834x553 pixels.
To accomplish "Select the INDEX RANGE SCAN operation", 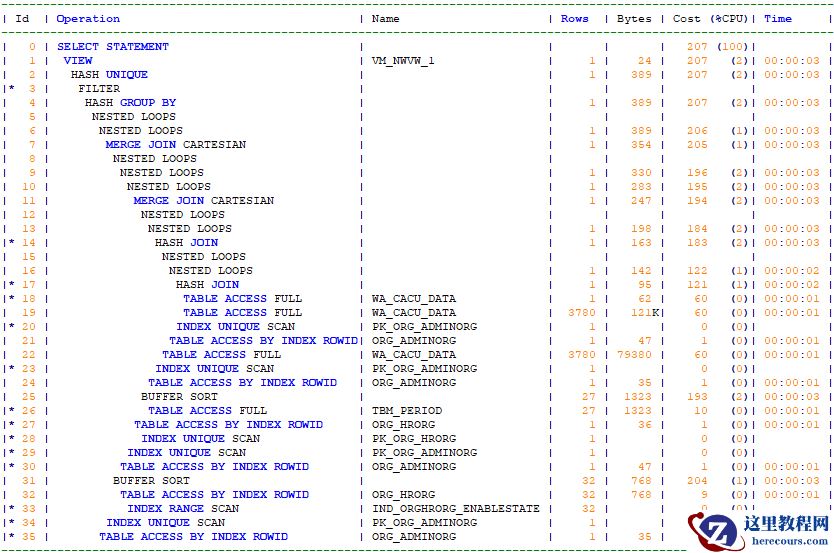I will point(182,509).
